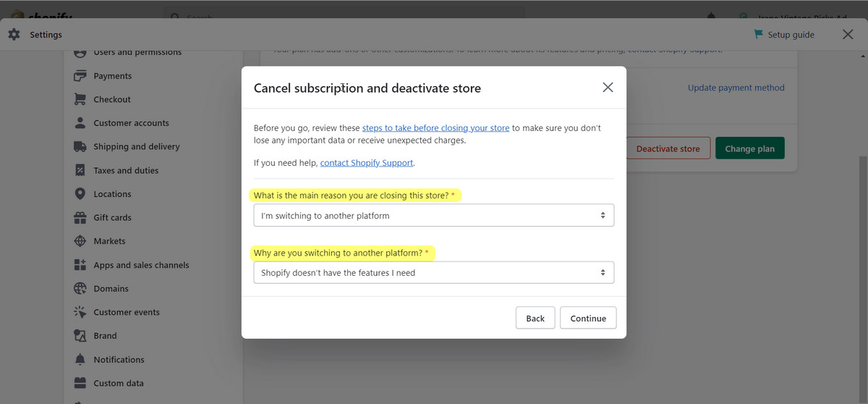Click the Gift cards icon
Screen dimensions: 868x404
[80, 217]
